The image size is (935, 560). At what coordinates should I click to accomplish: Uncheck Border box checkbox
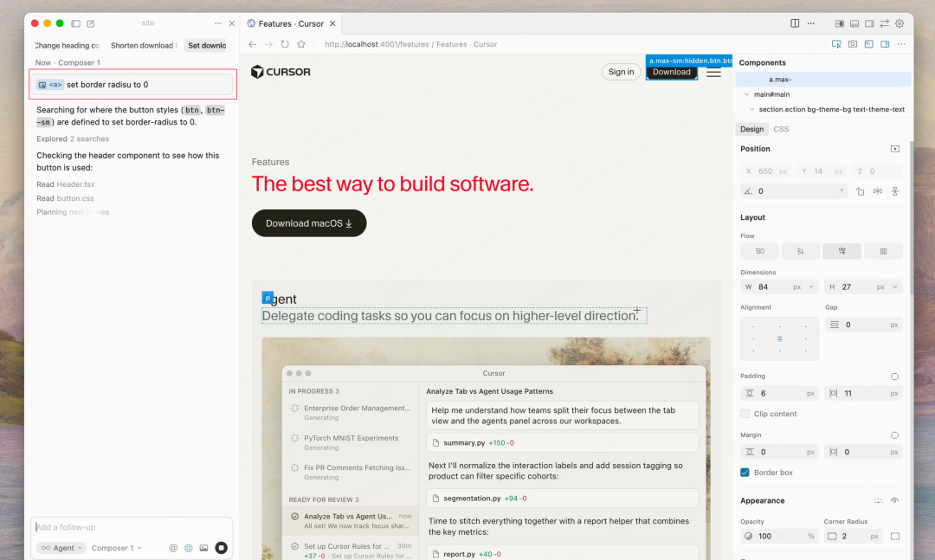pos(745,473)
